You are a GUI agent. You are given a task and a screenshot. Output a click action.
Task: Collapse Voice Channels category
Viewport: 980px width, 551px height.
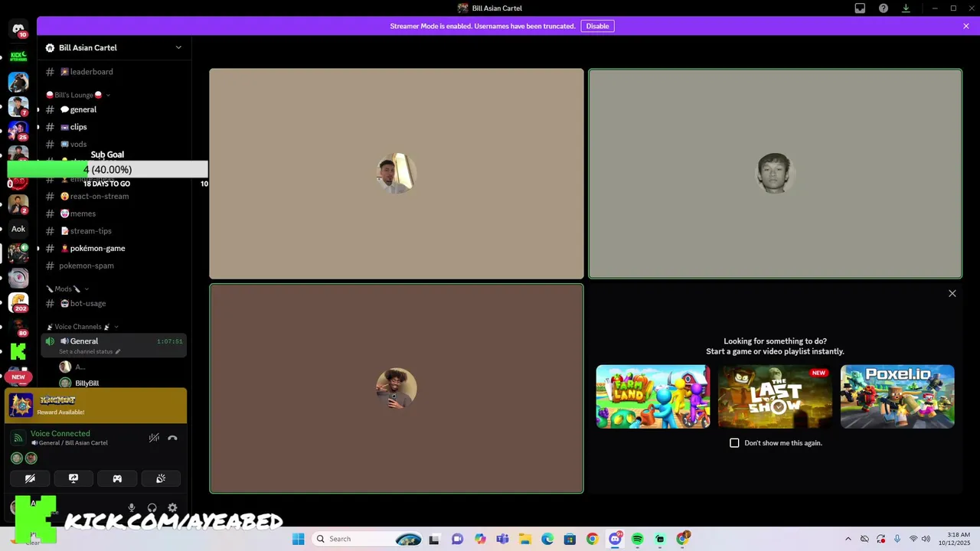[x=83, y=327]
